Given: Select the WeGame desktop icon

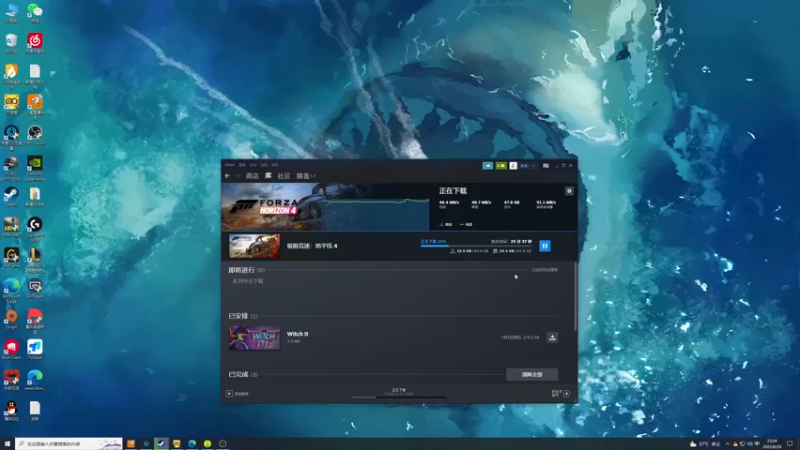Looking at the screenshot, I should (11, 258).
